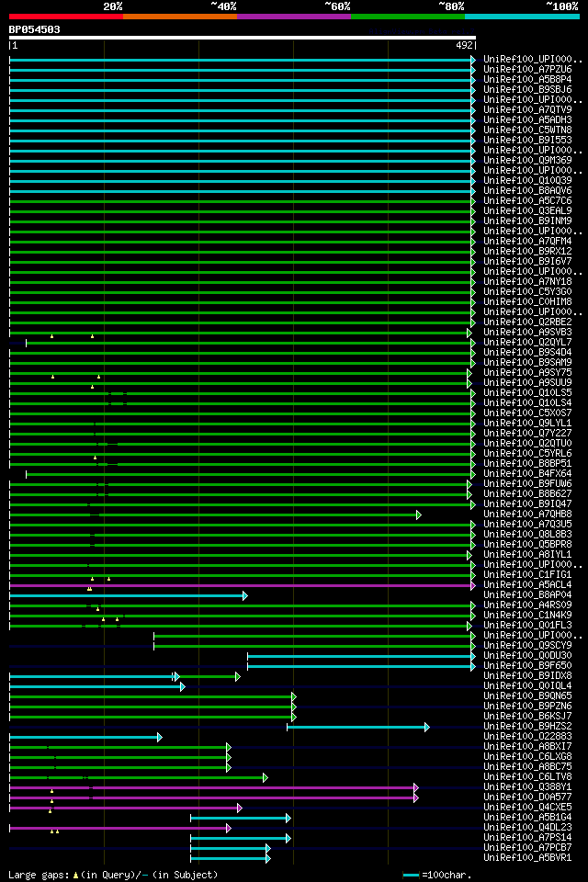This screenshot has height=882, width=588.
Task: Open hit UniRef100_B9S4D4
Action: 527,352
